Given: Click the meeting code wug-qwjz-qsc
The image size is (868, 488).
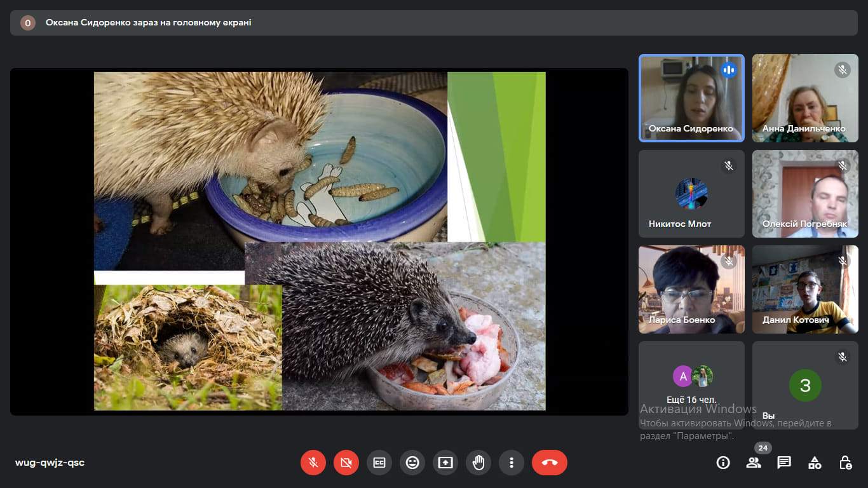Looking at the screenshot, I should pos(50,463).
